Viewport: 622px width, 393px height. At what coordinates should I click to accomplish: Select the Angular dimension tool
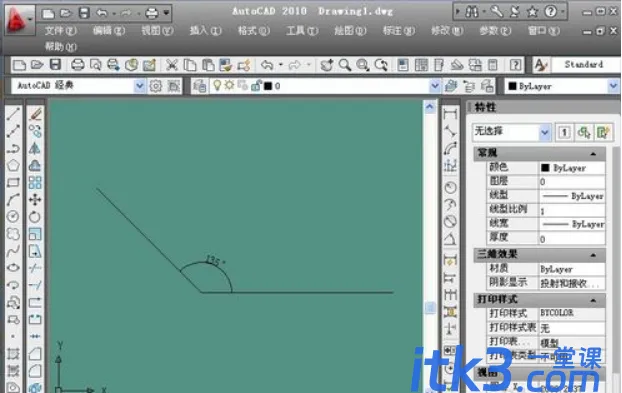click(x=450, y=239)
